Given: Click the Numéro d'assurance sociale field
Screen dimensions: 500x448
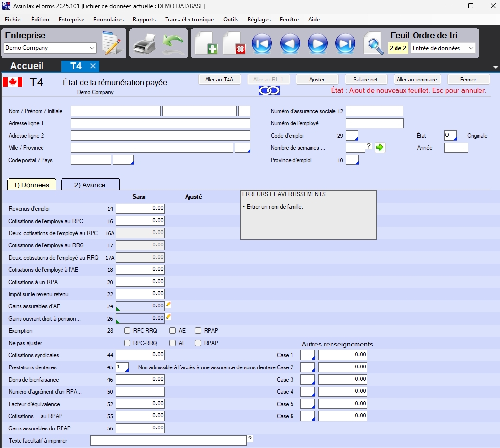Looking at the screenshot, I should pyautogui.click(x=375, y=111).
